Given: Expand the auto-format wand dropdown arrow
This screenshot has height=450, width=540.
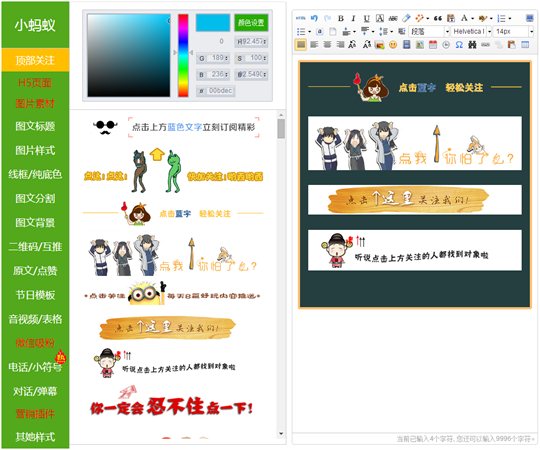Looking at the screenshot, I should pos(427,19).
